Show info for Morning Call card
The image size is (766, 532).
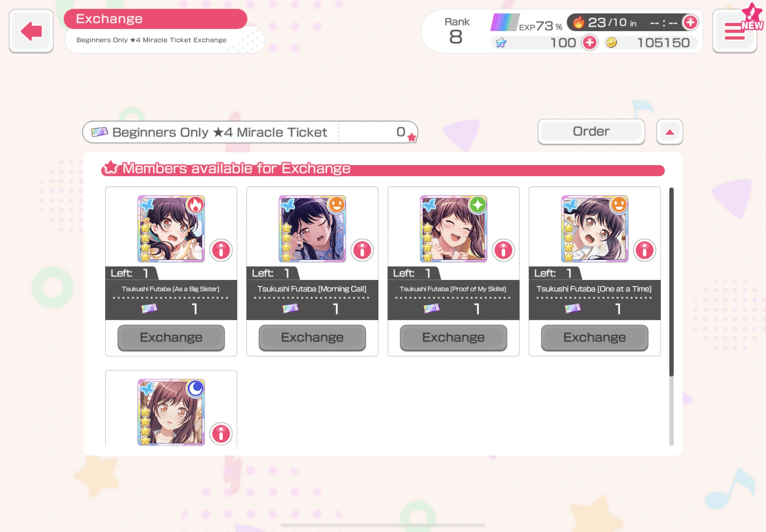click(x=362, y=250)
